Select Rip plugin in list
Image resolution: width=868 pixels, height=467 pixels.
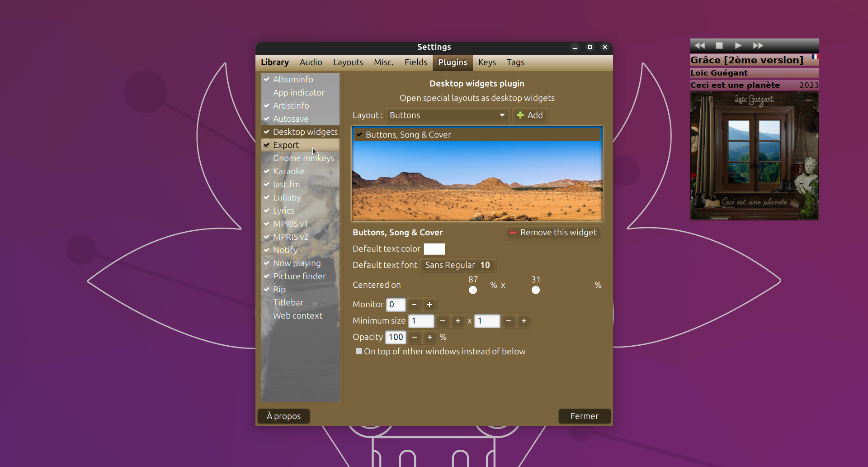click(x=301, y=289)
